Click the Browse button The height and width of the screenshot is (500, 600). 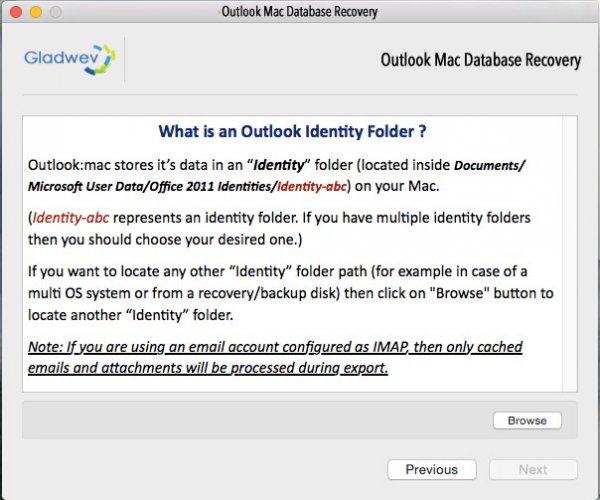(527, 420)
